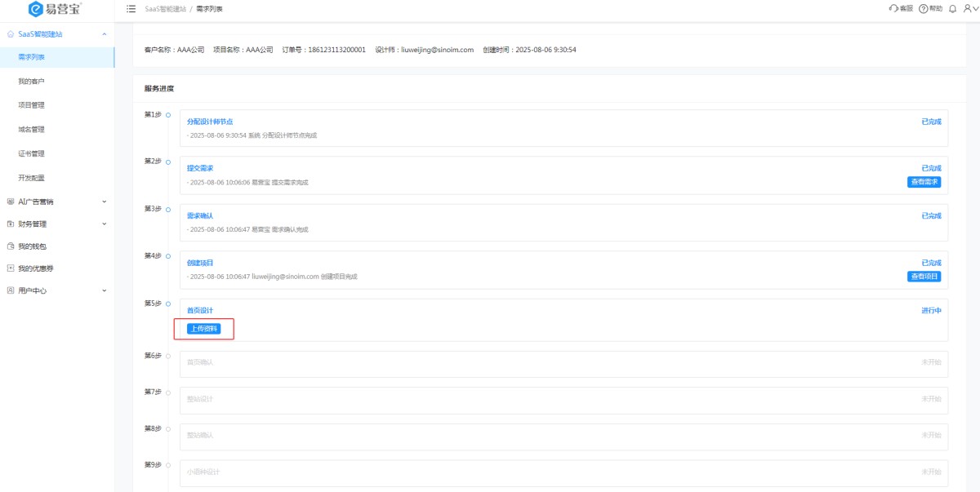The width and height of the screenshot is (980, 492).
Task: Click the 用户中心 sidebar icon
Action: click(10, 290)
